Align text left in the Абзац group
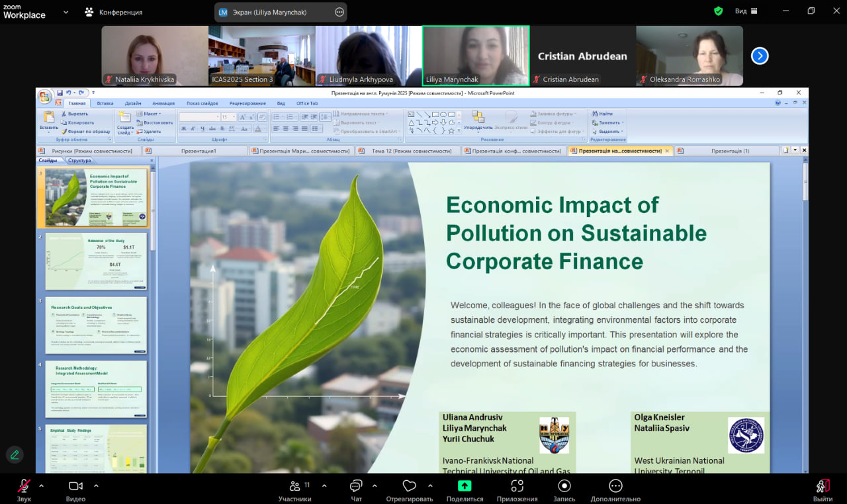 point(277,128)
